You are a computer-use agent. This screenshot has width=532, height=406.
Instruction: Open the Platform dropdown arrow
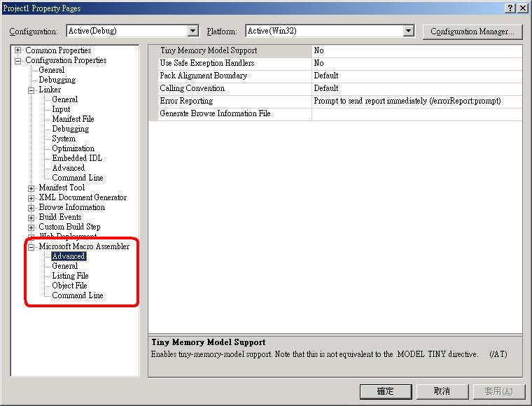pos(409,31)
